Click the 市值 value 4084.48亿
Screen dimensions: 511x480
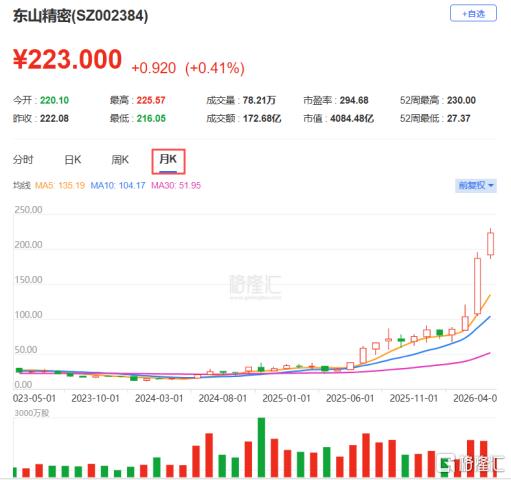pos(352,118)
